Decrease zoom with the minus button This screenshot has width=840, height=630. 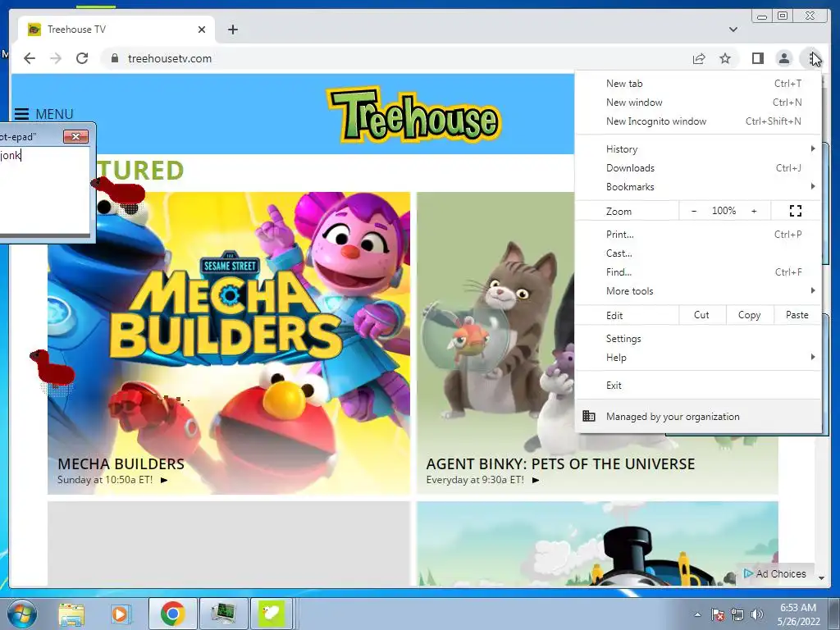pos(694,211)
